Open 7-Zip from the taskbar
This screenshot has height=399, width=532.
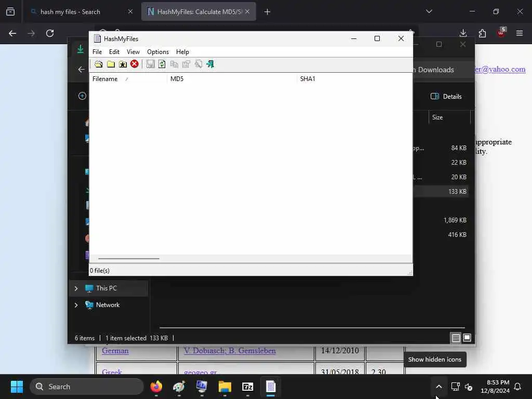click(x=248, y=387)
